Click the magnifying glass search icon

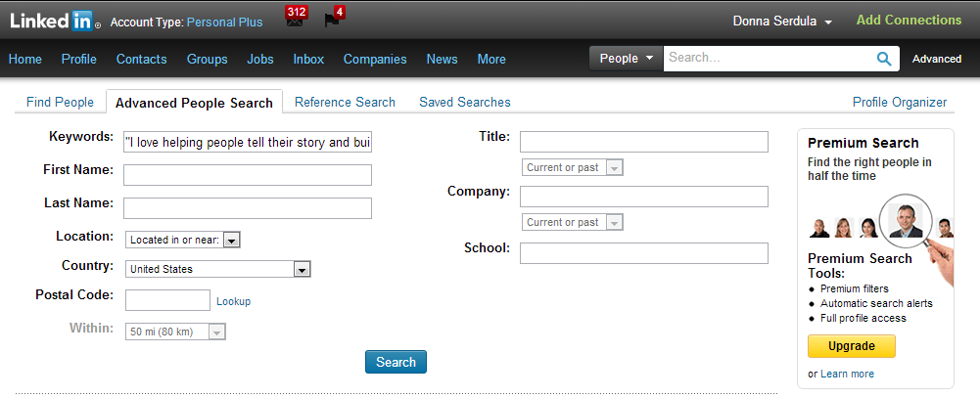pyautogui.click(x=884, y=59)
